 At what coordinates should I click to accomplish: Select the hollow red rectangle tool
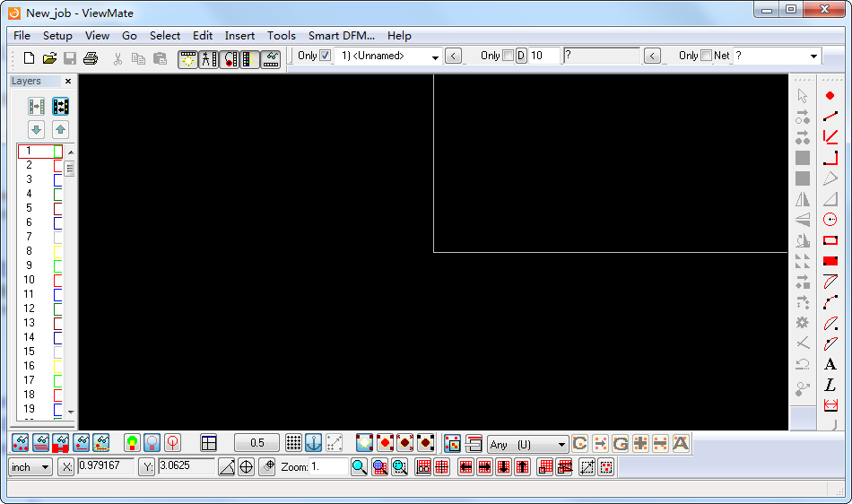tap(830, 240)
